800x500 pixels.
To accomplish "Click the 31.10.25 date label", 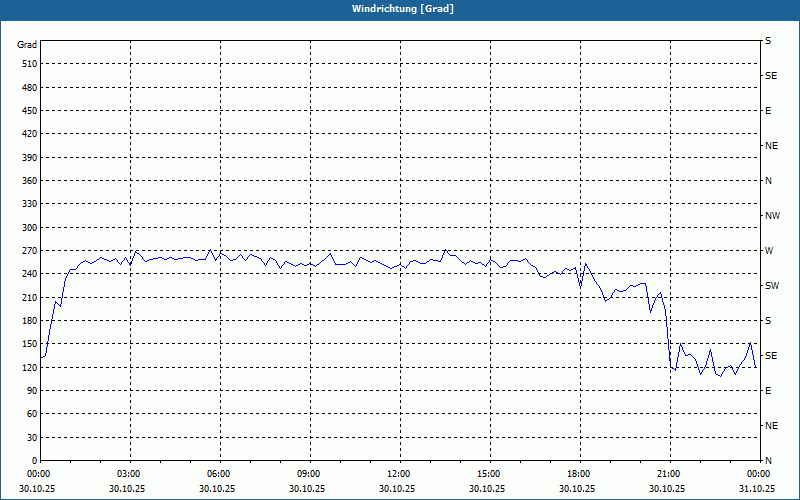I will [757, 488].
